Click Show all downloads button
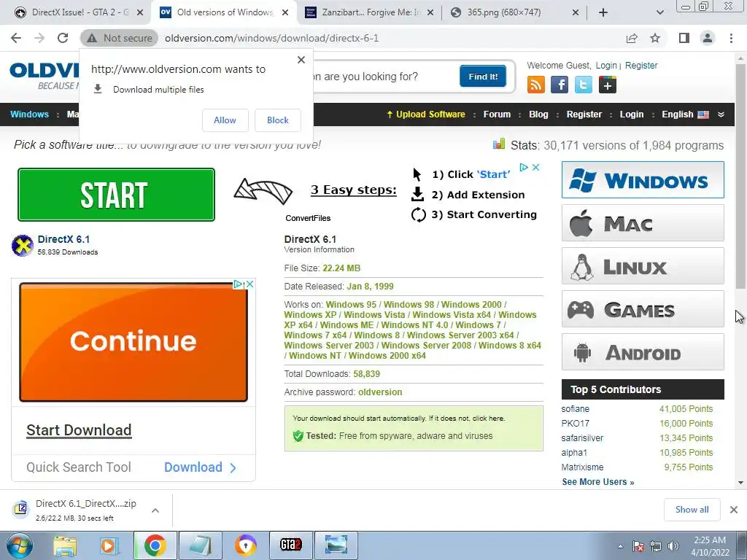The height and width of the screenshot is (560, 747). (x=692, y=510)
